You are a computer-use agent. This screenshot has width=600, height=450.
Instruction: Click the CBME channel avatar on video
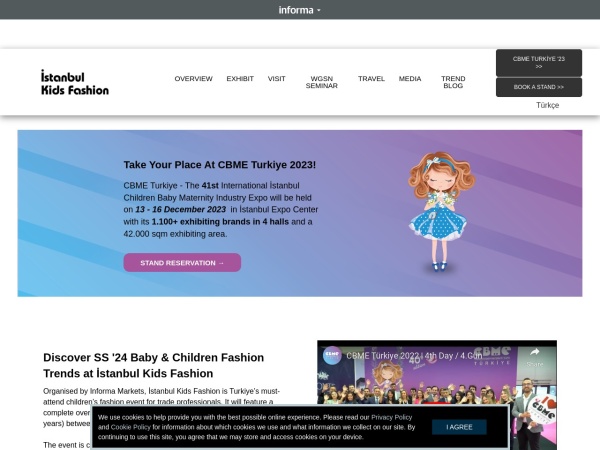(x=332, y=355)
